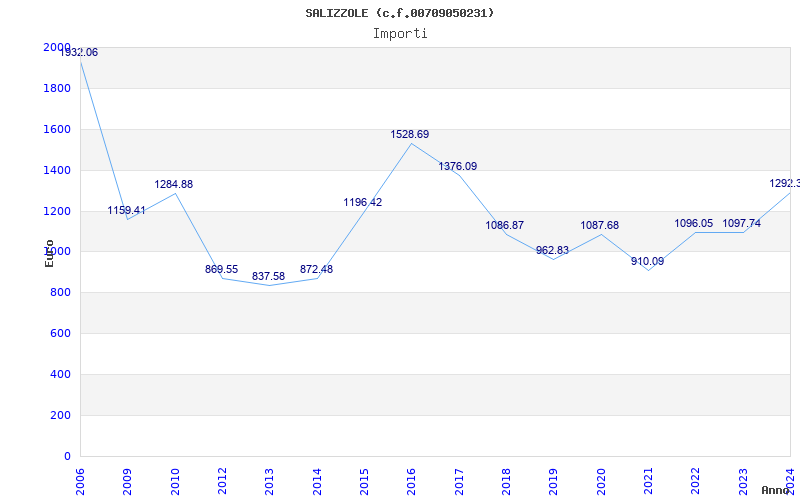Select the 962.83 data label

[x=552, y=251]
